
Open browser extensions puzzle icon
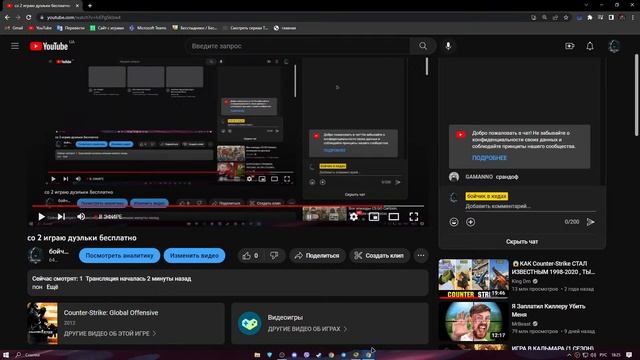(x=590, y=18)
